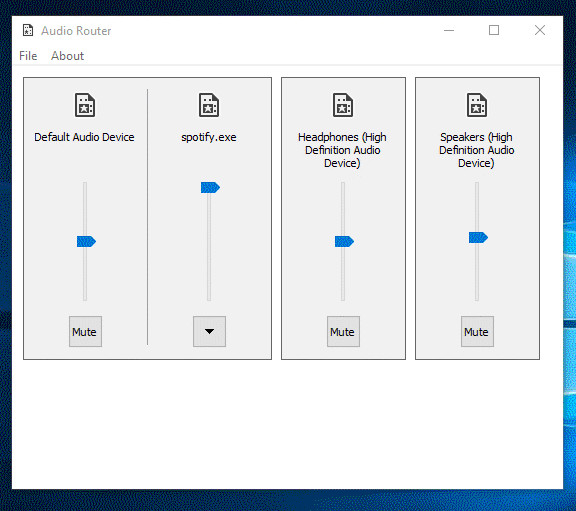The width and height of the screenshot is (576, 511).
Task: Click the spotify.exe application icon
Action: click(209, 105)
